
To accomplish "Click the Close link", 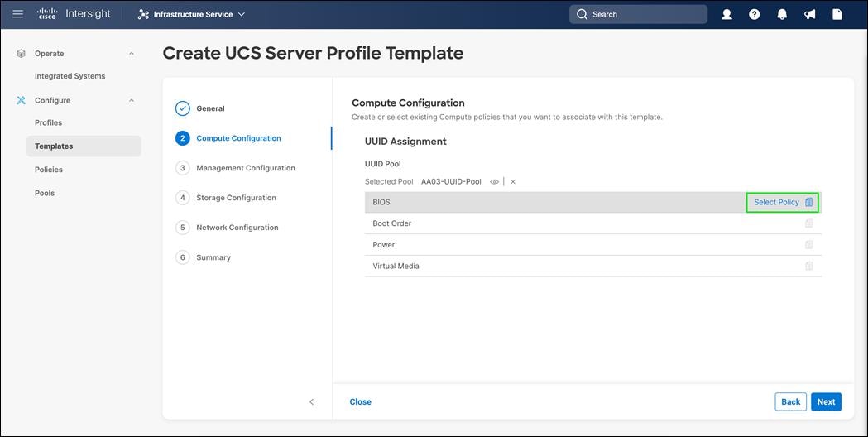I will (361, 402).
